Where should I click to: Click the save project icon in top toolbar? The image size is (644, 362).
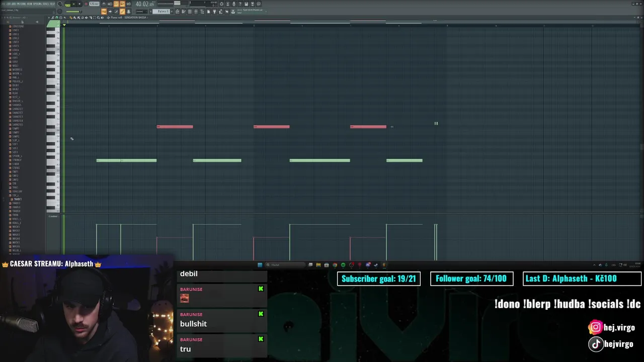pos(246,4)
